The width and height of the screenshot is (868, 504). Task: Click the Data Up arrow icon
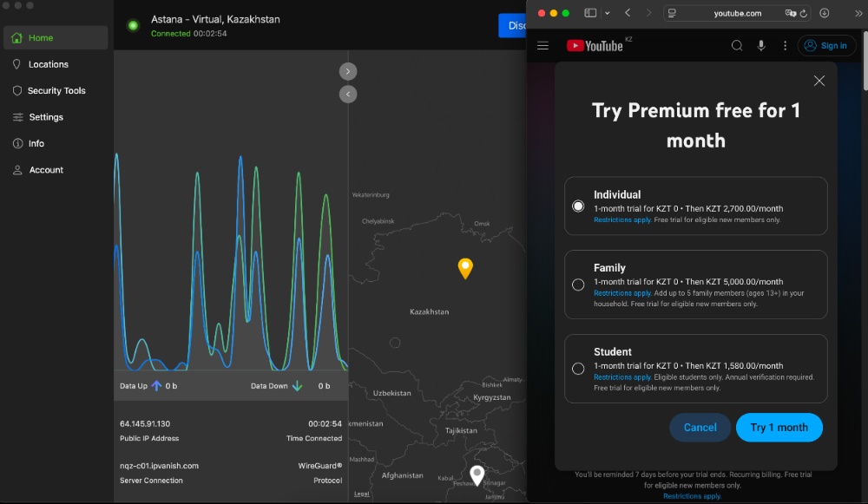click(156, 386)
